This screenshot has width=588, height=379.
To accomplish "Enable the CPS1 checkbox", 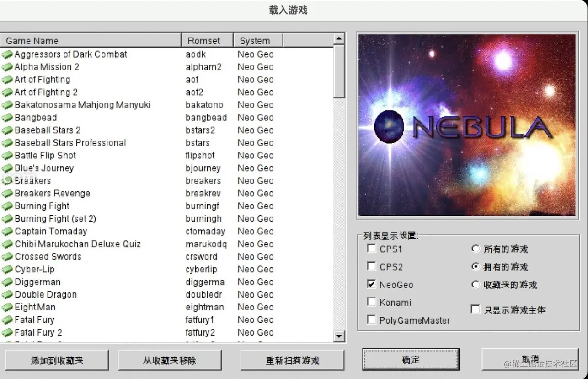I will click(372, 248).
